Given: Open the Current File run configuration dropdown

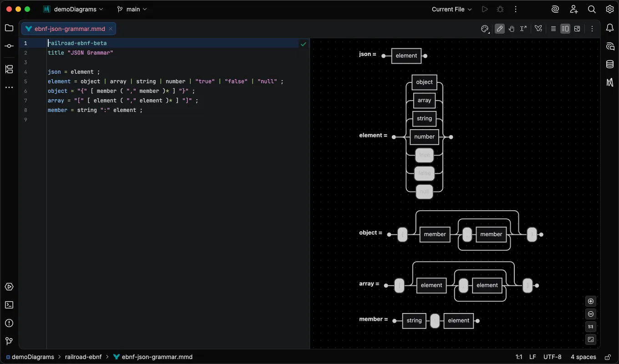Looking at the screenshot, I should pos(452,9).
